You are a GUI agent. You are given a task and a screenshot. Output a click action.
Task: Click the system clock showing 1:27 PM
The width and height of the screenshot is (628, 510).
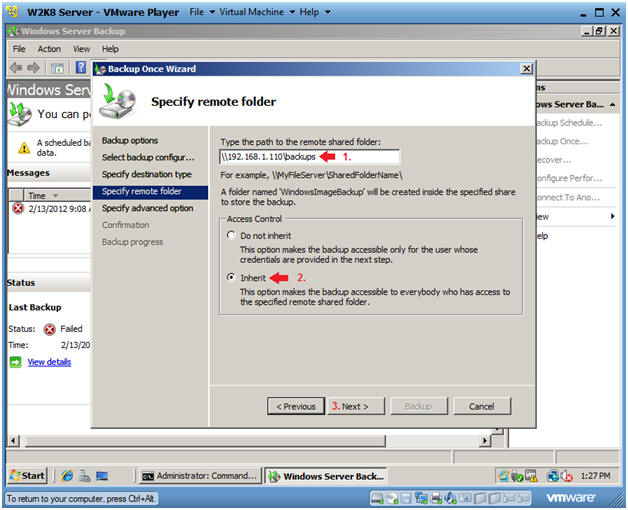[x=596, y=476]
